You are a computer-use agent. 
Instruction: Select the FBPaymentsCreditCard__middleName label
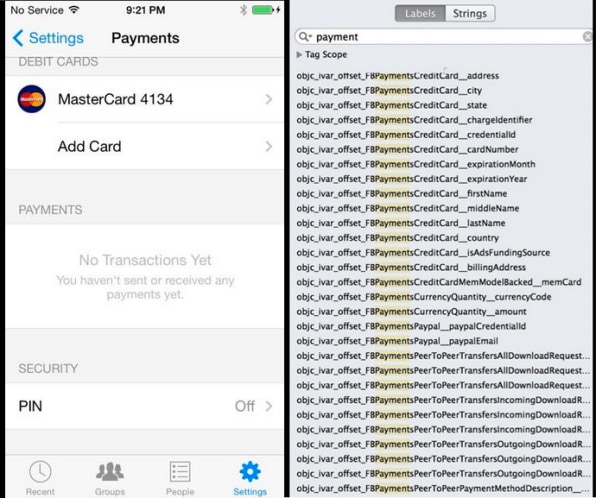pos(408,209)
